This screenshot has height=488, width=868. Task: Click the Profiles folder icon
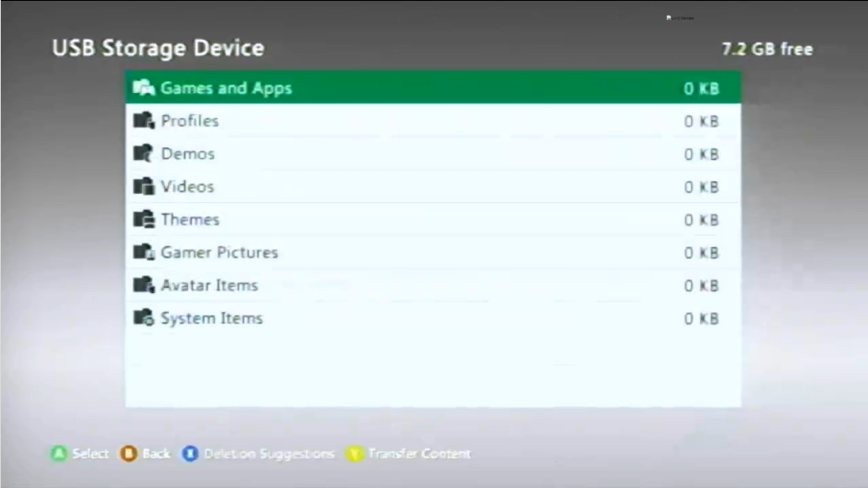point(144,120)
